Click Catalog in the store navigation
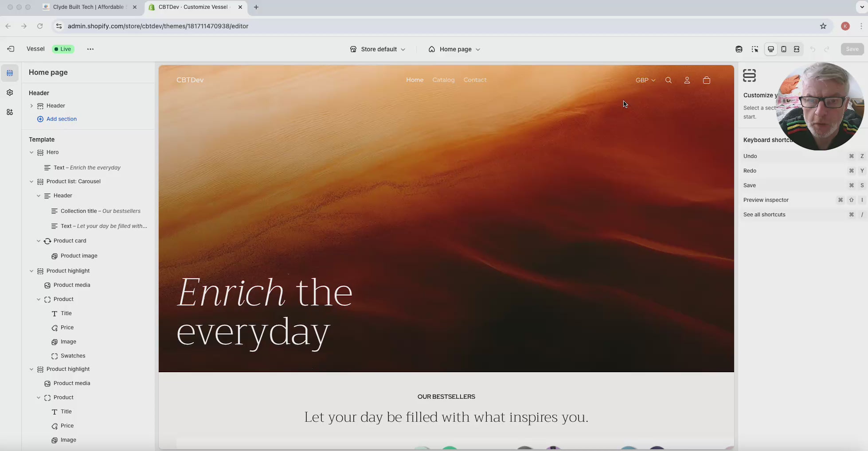Image resolution: width=868 pixels, height=451 pixels. [443, 80]
